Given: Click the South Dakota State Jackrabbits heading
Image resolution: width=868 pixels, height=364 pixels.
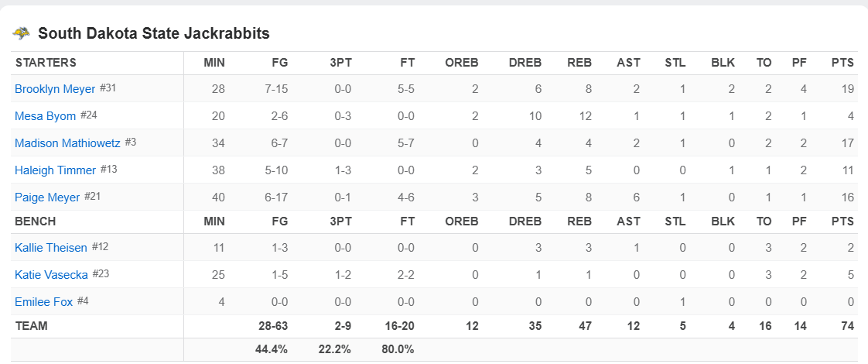Looking at the screenshot, I should click(x=154, y=33).
